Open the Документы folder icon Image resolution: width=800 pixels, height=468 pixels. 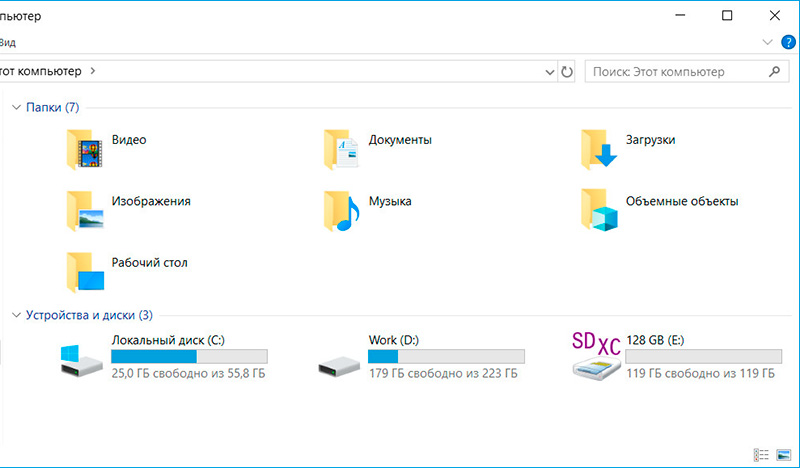(341, 149)
